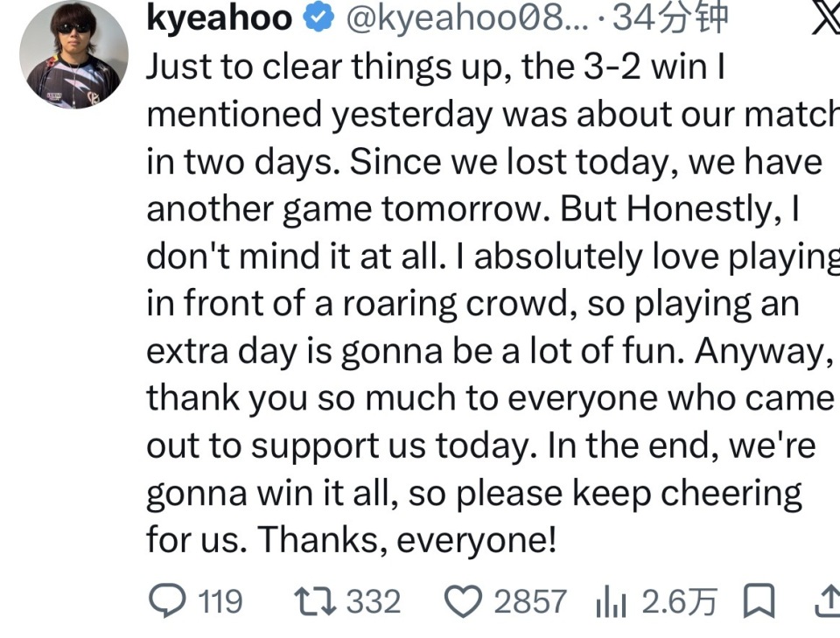This screenshot has width=840, height=638.
Task: Click the 119 reply count
Action: tap(220, 601)
